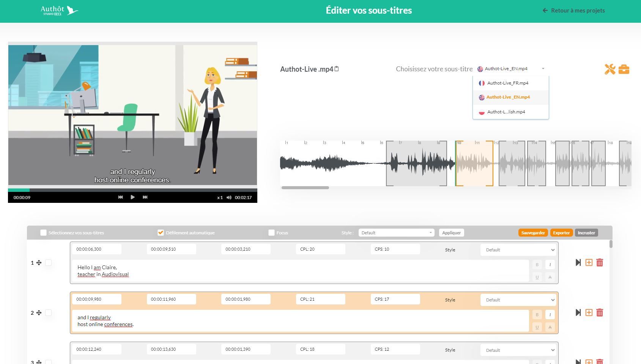Edit start time 00:00:06,300 field
Viewport: 641px width, 364px height.
pyautogui.click(x=97, y=249)
